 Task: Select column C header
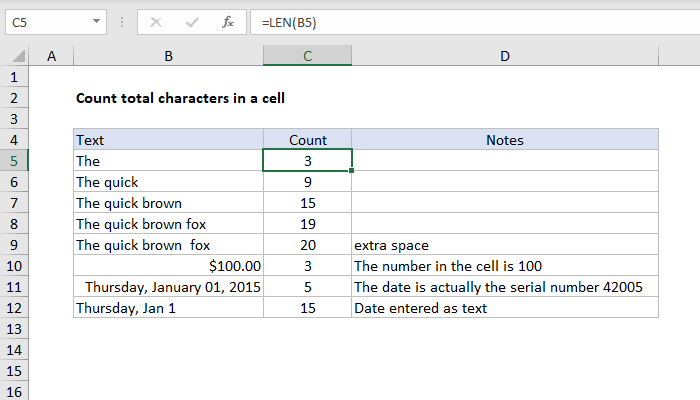(307, 56)
